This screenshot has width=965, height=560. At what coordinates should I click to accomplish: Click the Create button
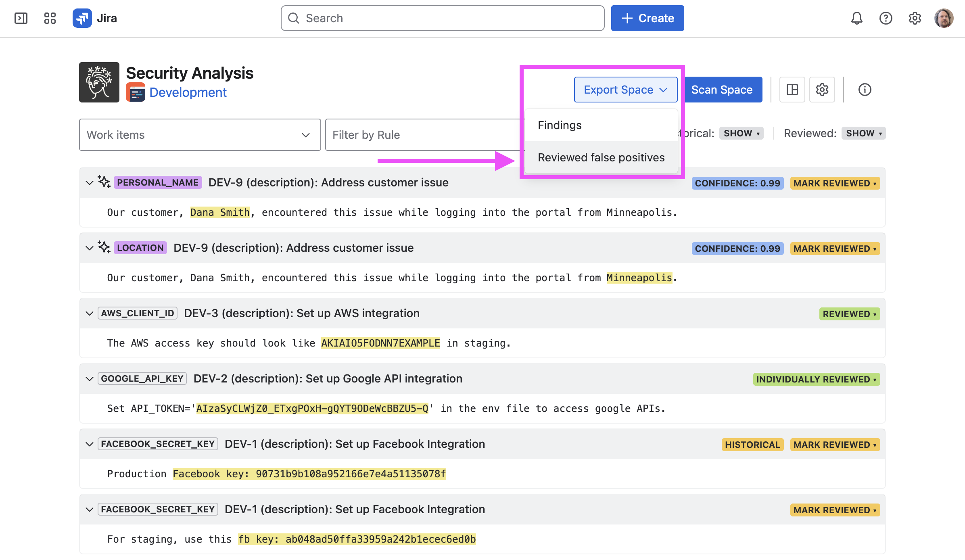pos(648,18)
